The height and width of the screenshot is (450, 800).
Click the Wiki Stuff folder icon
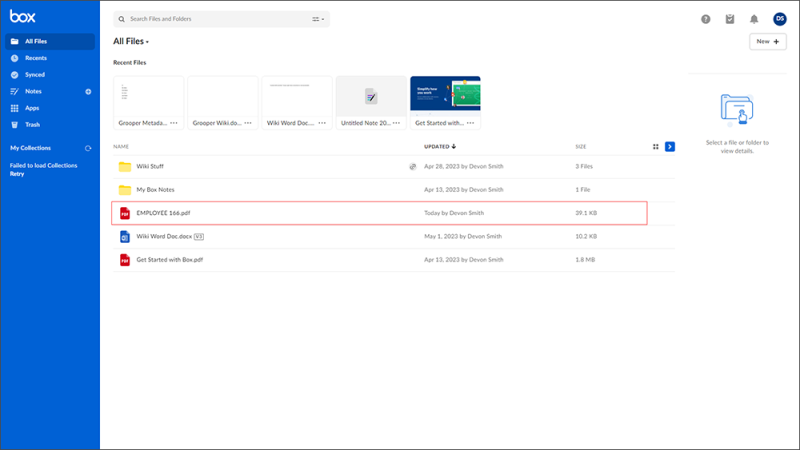coord(124,167)
